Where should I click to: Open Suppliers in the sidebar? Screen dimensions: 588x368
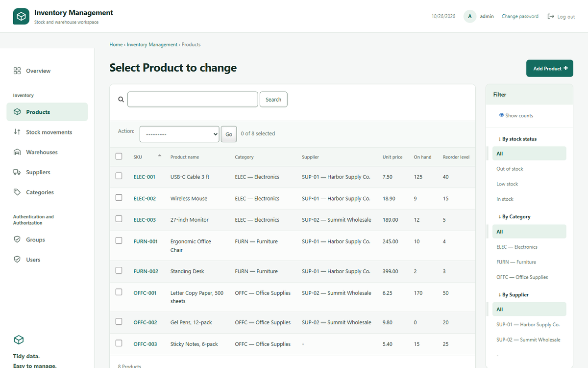tap(47, 172)
